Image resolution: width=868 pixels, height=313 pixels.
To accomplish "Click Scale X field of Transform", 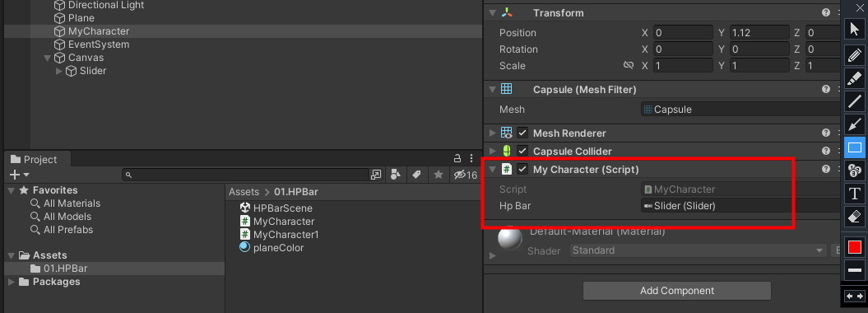I will tap(683, 65).
